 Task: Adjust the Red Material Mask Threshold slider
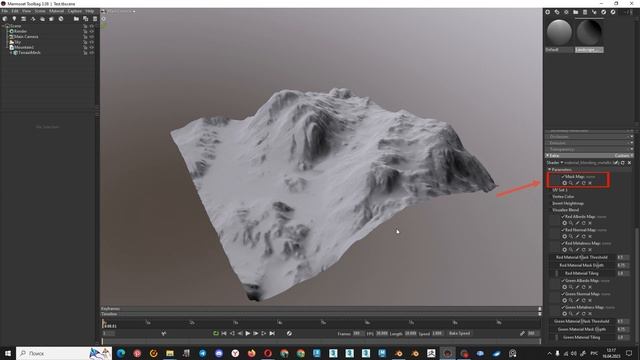tap(582, 258)
